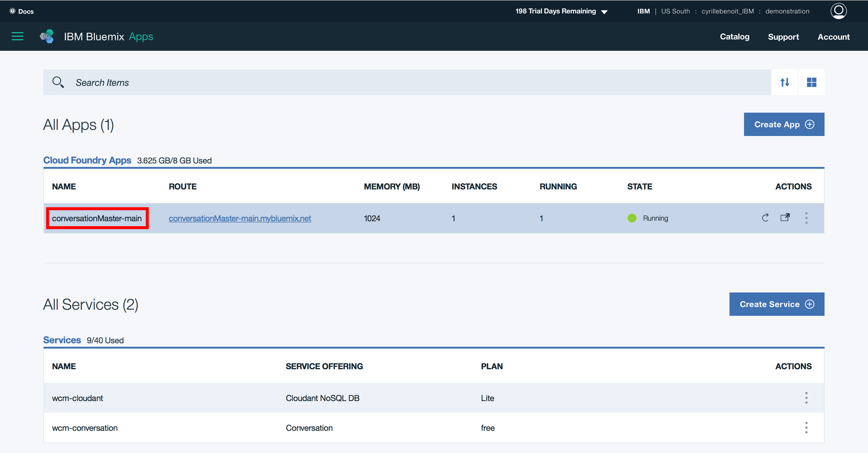Open actions menu for wcm-cloudant
Screen dimensions: 868x453
tap(806, 398)
